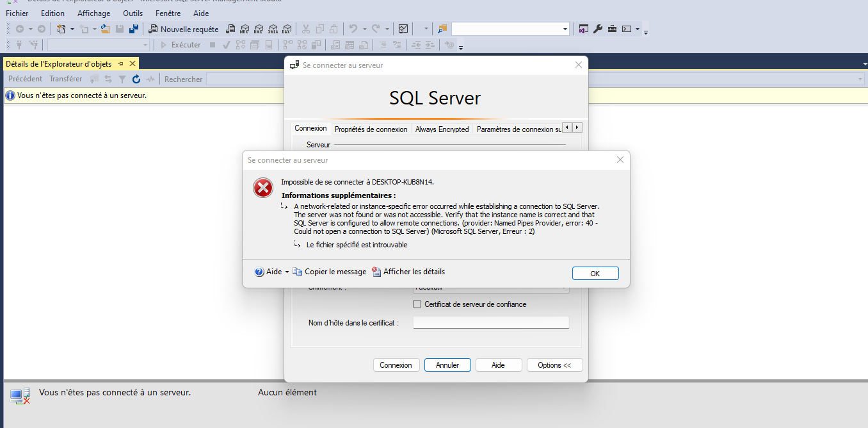Click the Précédent button
Screen dimensions: 868x428
26,79
